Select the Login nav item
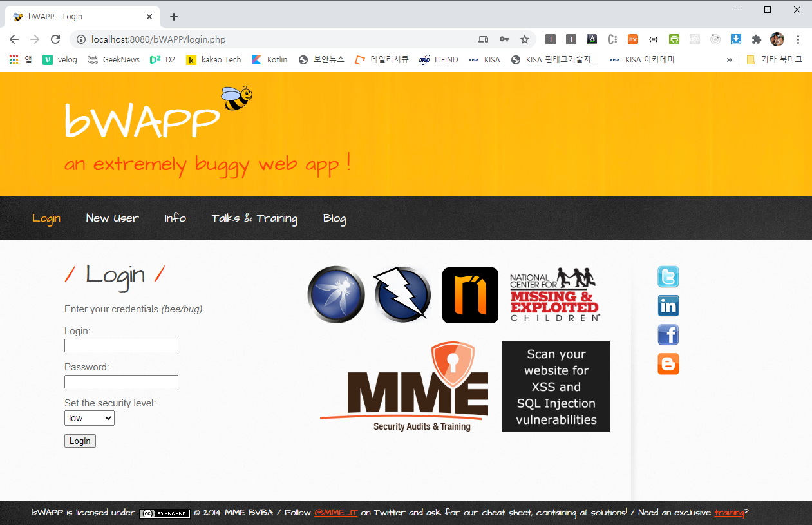812x525 pixels. click(46, 218)
